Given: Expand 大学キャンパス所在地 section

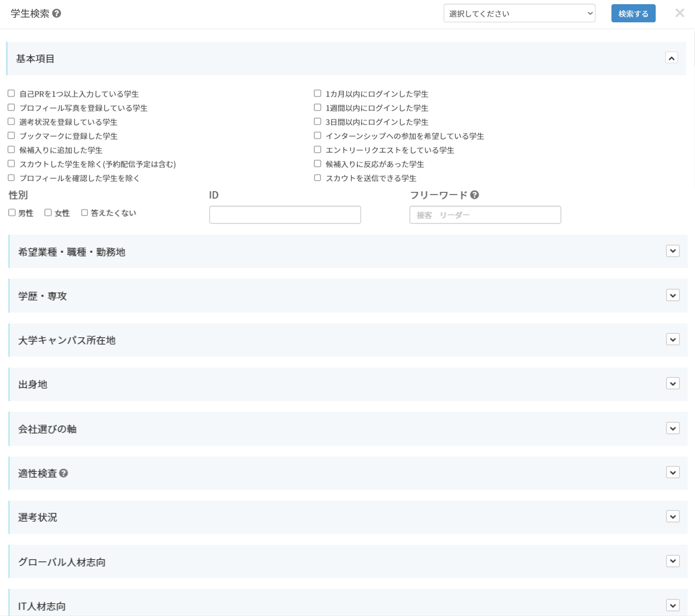Looking at the screenshot, I should pyautogui.click(x=673, y=340).
